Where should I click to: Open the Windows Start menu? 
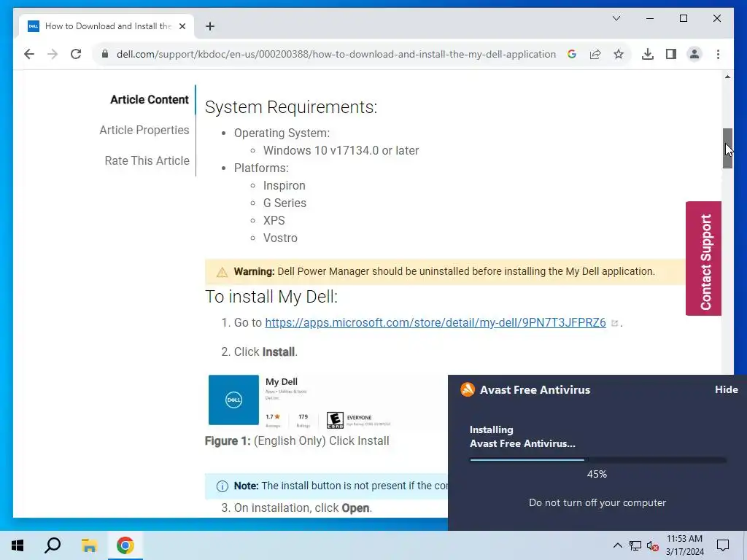click(x=18, y=545)
